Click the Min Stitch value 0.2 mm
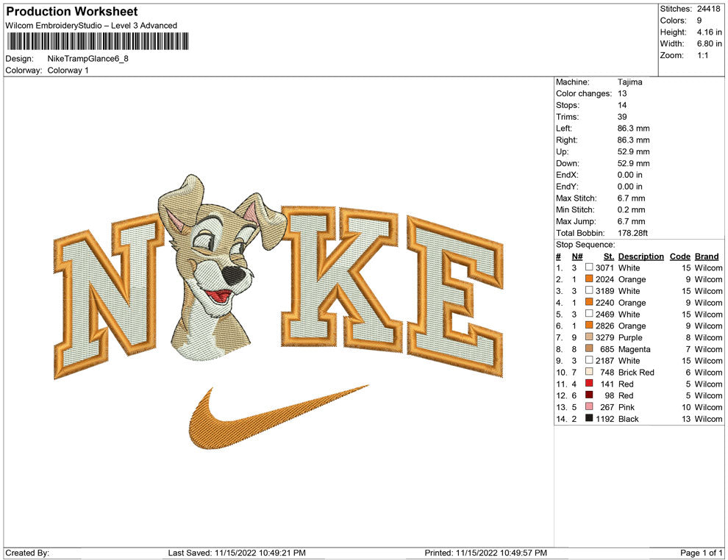Image resolution: width=728 pixels, height=560 pixels. [x=631, y=209]
